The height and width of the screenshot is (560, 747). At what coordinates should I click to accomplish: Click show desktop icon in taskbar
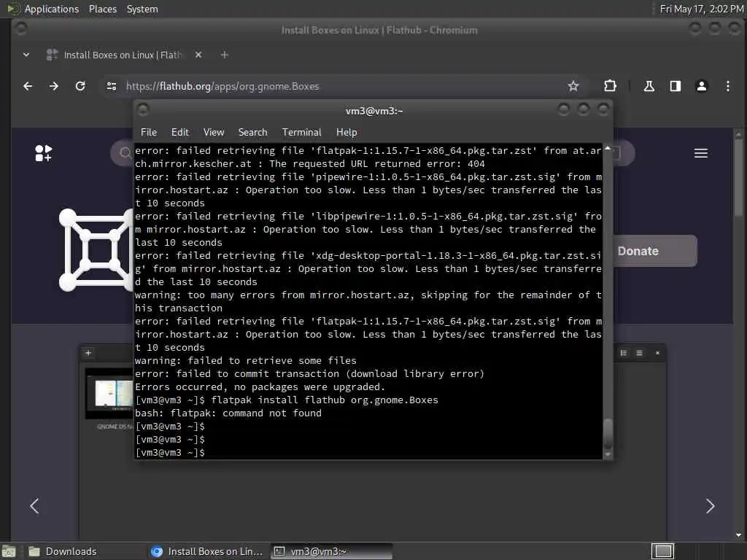coord(9,551)
